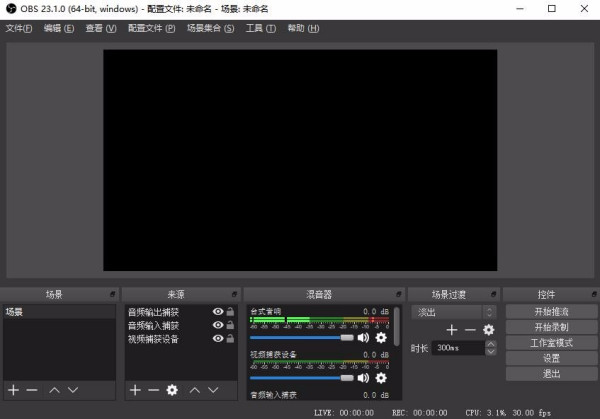Open the 文件(F) menu
600x419 pixels.
coord(19,28)
